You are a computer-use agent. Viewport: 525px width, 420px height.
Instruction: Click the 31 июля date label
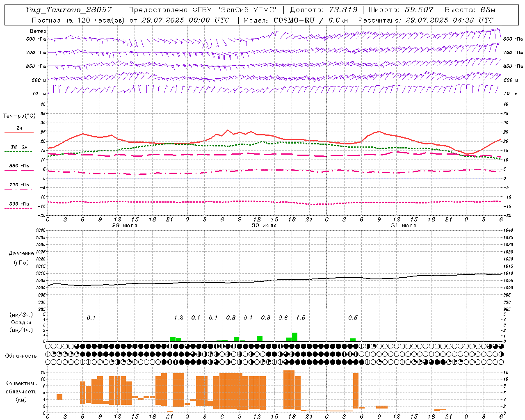(404, 226)
